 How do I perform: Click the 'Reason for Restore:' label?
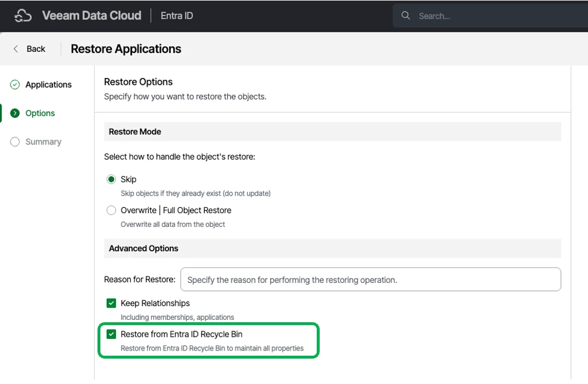(x=140, y=279)
